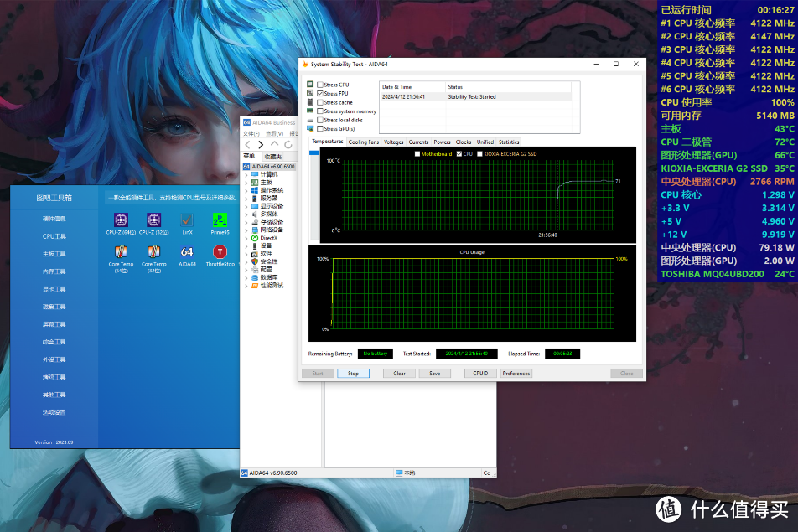Open the 文件(F) menu in AIDA64
The height and width of the screenshot is (532, 798).
point(251,134)
